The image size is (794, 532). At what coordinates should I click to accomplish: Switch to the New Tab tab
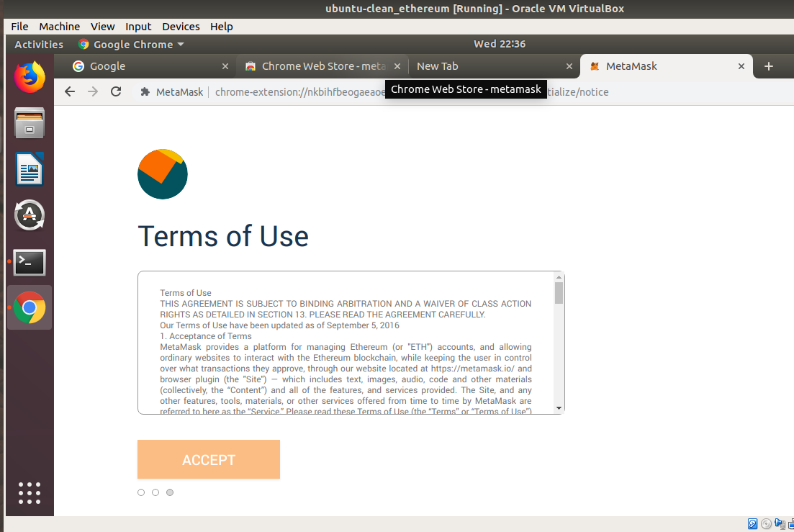[x=438, y=66]
